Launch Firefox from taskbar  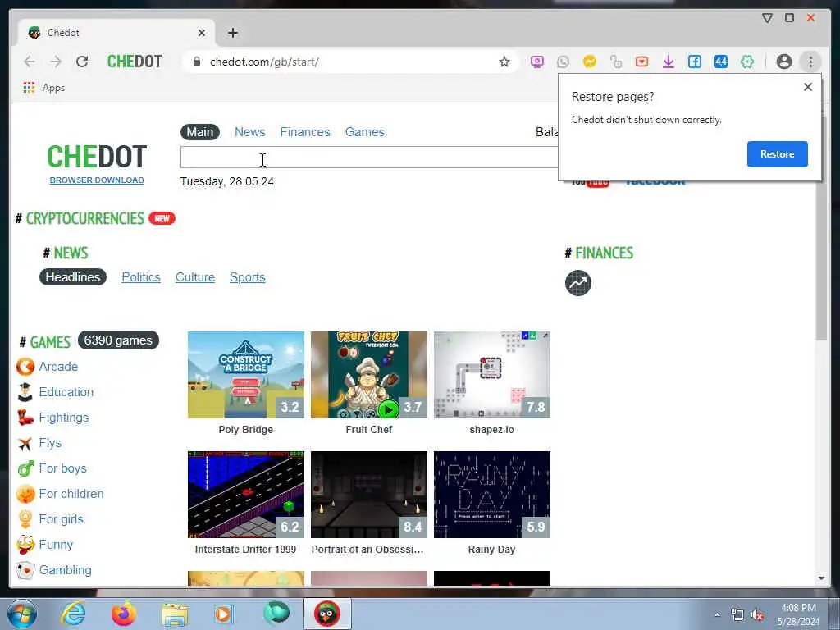tap(123, 614)
